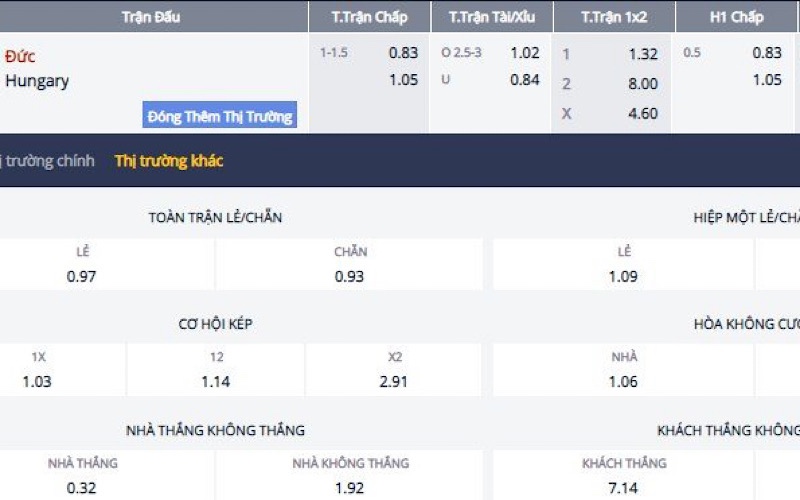Click the Đóng Thêm Thị Trường button
Viewport: 800px width, 500px height.
220,116
